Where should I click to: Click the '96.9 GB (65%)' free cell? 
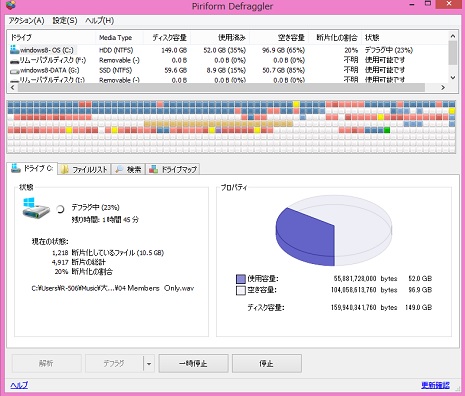click(283, 50)
